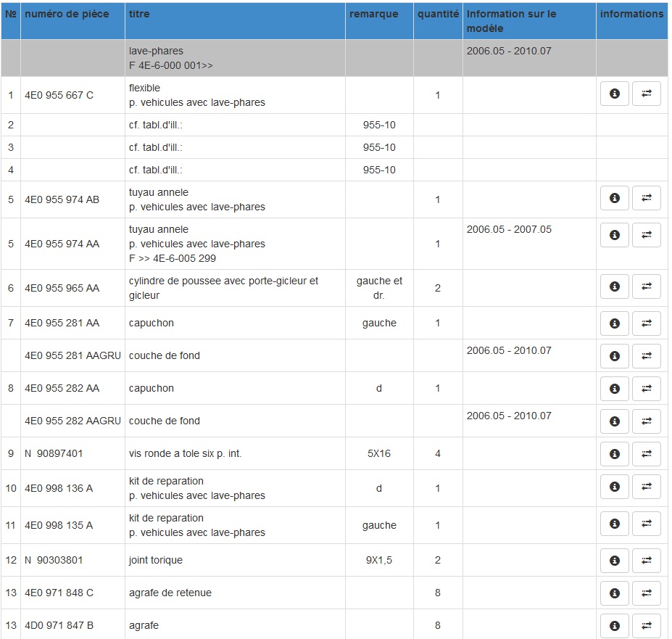
Task: Show info for repair kit 4E0 998 136 A
Action: tap(614, 487)
